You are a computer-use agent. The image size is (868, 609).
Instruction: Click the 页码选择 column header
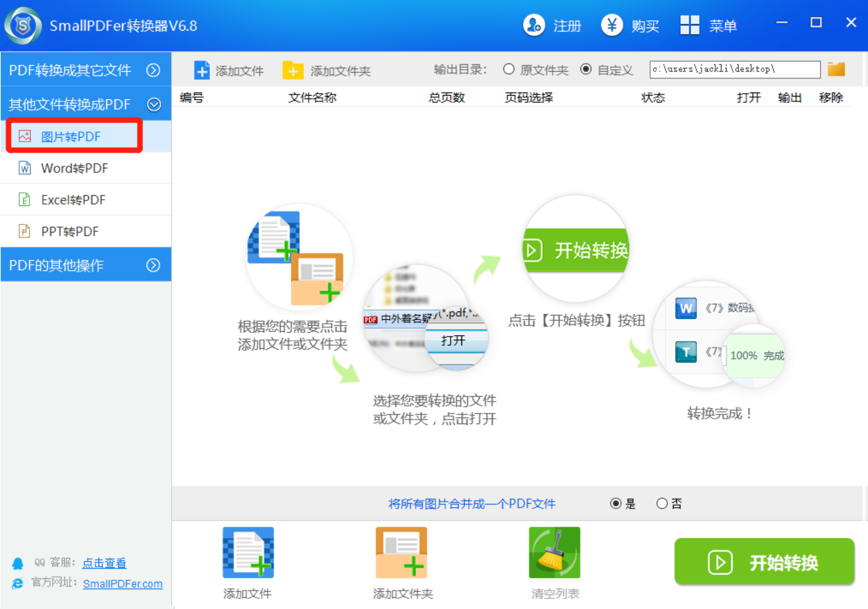tap(528, 97)
